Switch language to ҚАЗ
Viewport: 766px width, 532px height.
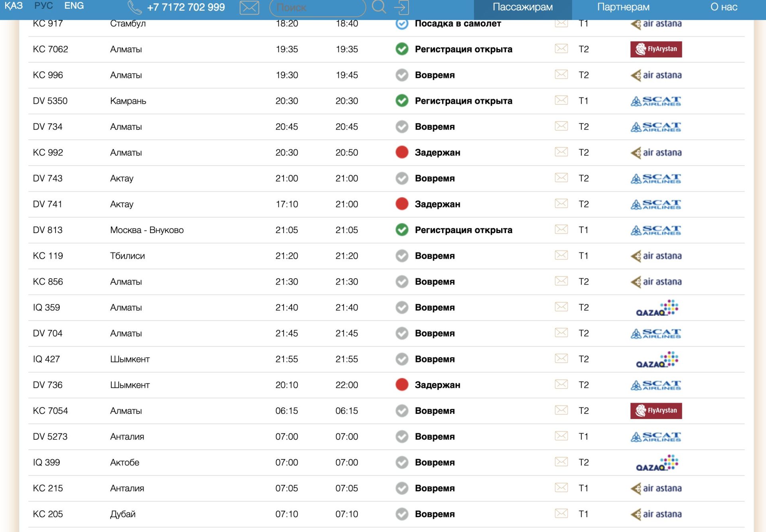(14, 6)
